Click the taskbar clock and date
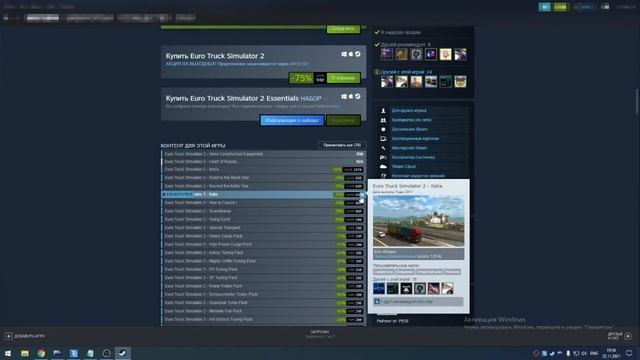Viewport: 640px width, 360px height. (x=611, y=353)
